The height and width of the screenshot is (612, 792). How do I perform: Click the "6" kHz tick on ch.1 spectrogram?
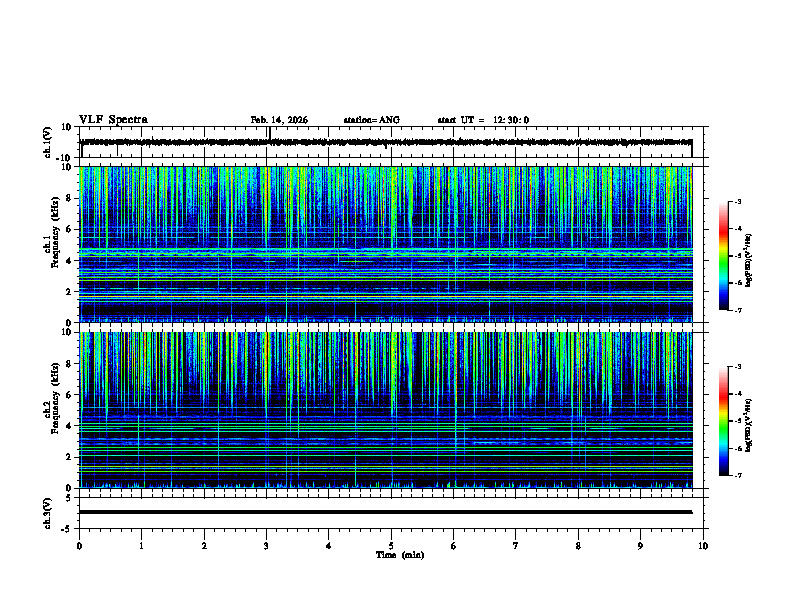[70, 229]
